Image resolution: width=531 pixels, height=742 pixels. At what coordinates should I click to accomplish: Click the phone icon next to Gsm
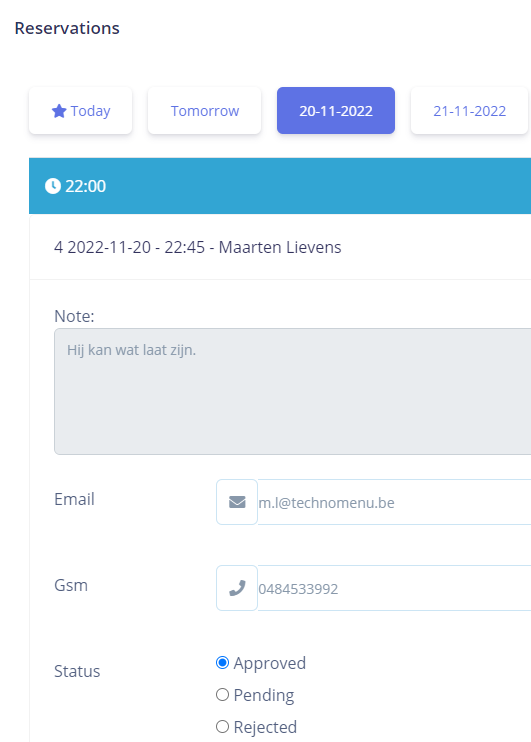click(237, 588)
